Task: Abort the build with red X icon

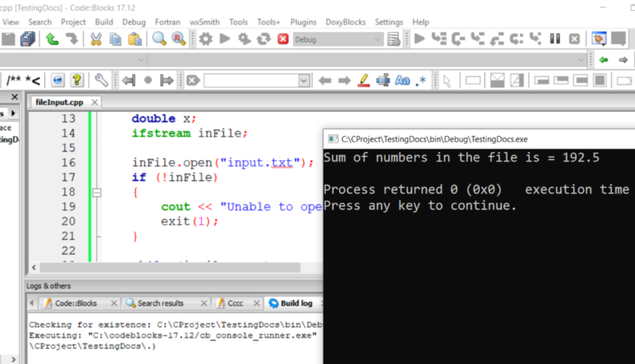Action: click(283, 39)
